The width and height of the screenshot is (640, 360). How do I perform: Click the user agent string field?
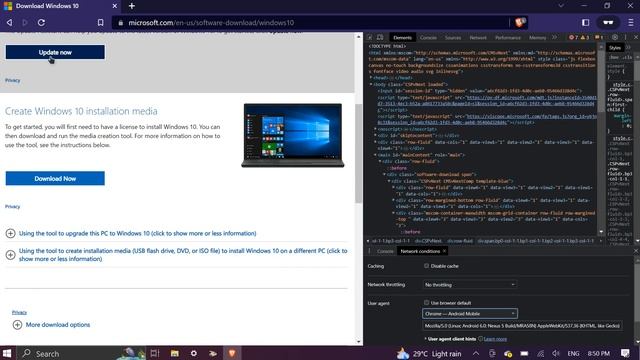tap(522, 326)
